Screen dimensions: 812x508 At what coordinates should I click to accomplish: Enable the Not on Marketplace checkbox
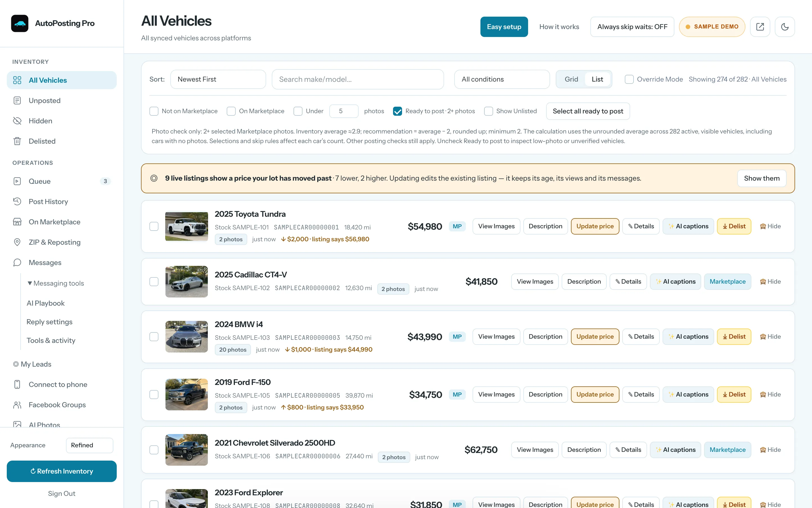[x=154, y=111]
